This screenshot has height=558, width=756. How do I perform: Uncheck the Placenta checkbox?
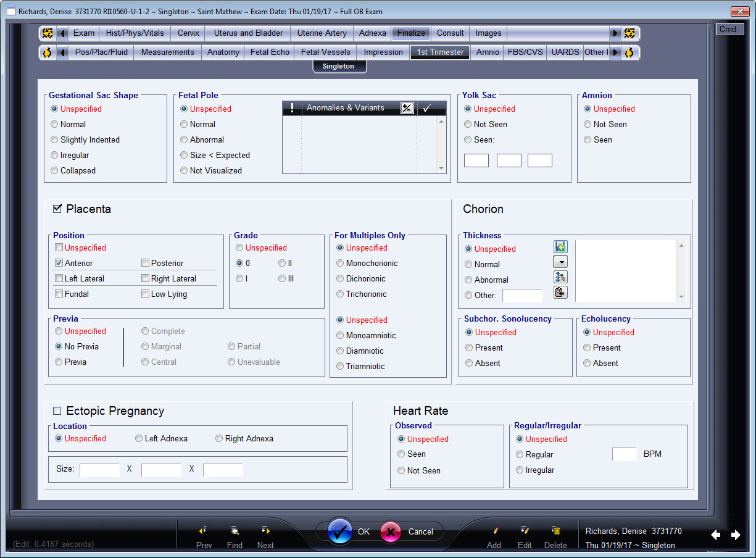pyautogui.click(x=57, y=209)
